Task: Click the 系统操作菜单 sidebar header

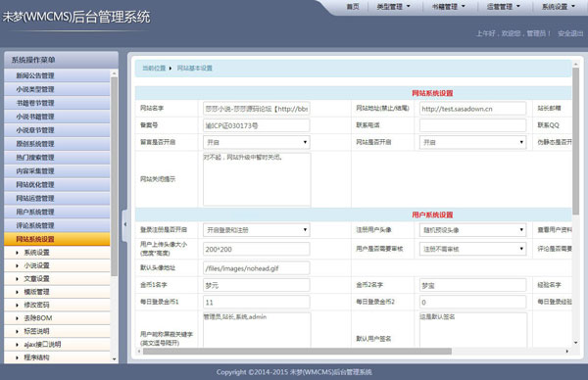Action: pyautogui.click(x=61, y=60)
